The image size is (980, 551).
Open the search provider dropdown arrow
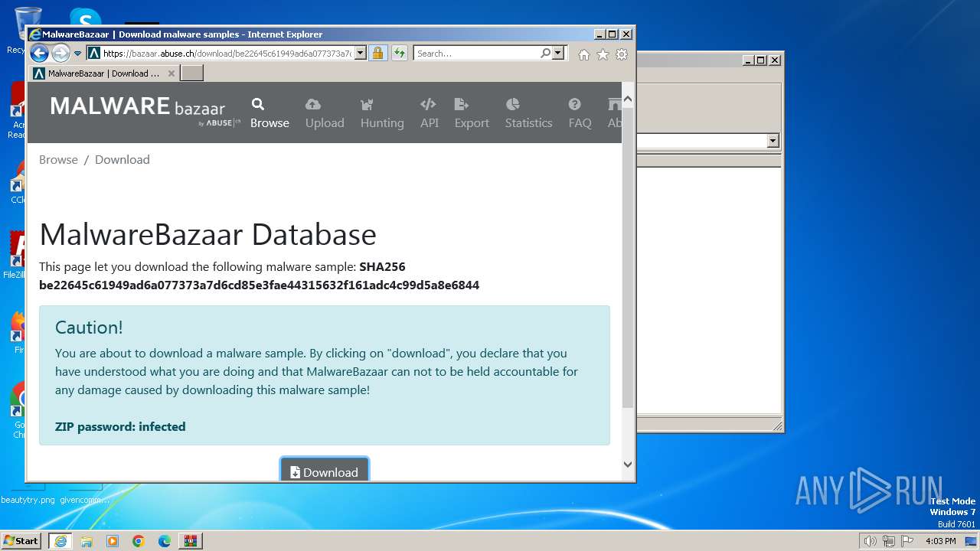tap(558, 54)
